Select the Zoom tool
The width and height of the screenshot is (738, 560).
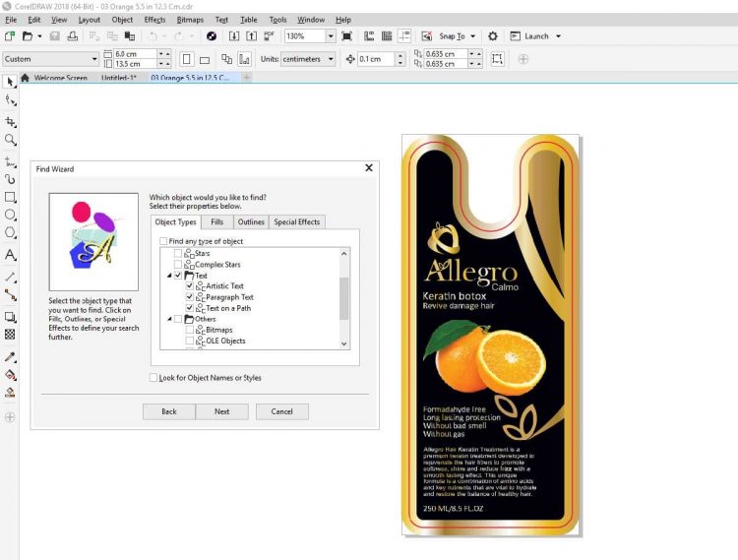(10, 140)
